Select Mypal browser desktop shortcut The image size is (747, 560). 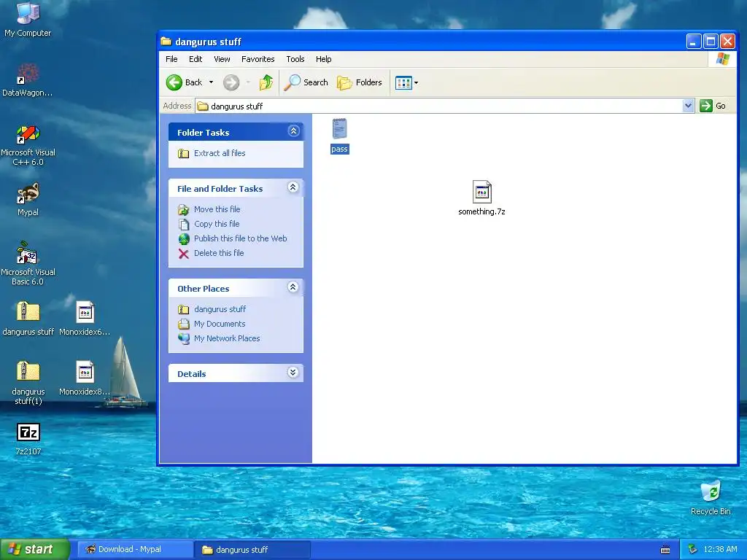coord(28,194)
